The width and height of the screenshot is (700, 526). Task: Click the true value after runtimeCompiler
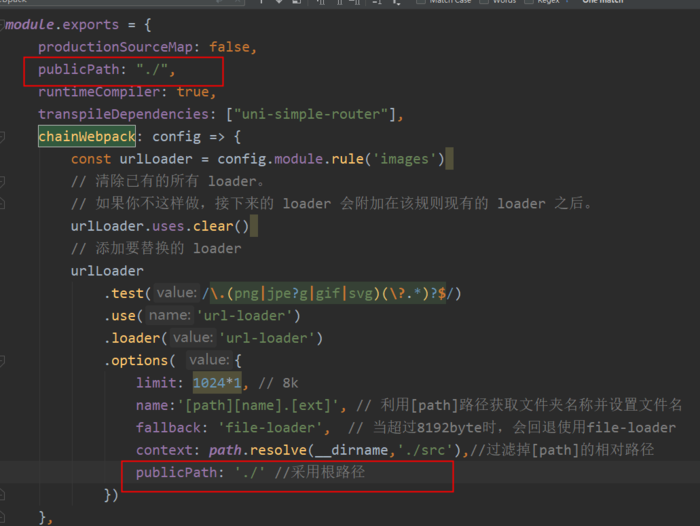[x=193, y=92]
